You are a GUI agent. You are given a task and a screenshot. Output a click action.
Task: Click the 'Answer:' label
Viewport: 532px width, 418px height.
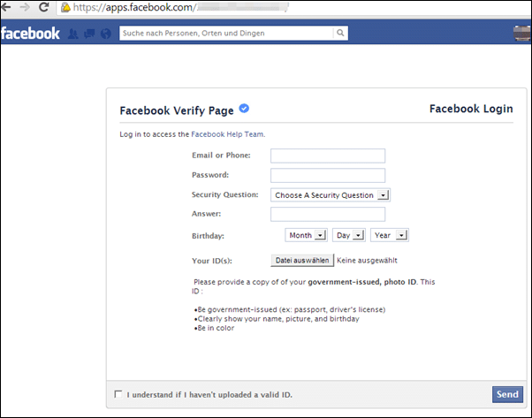click(x=206, y=213)
